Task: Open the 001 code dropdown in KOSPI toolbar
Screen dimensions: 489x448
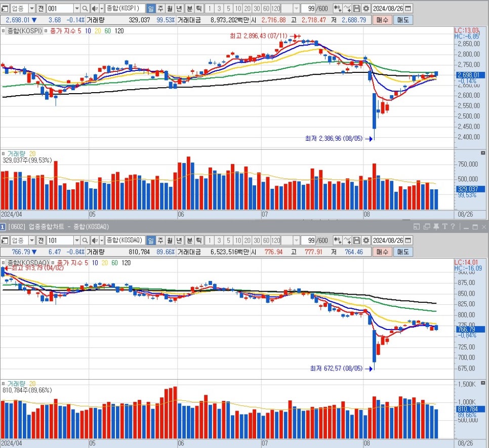Action: pyautogui.click(x=77, y=9)
